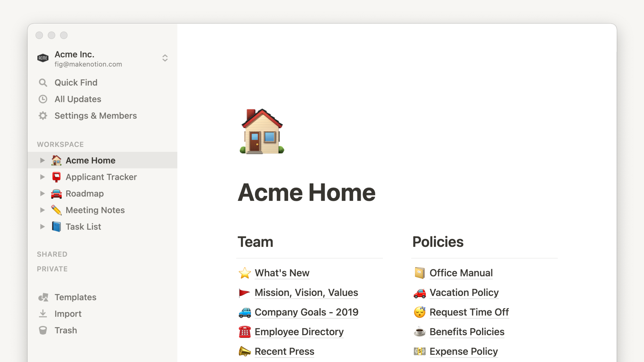
Task: Select the SHARED section label
Action: 52,254
